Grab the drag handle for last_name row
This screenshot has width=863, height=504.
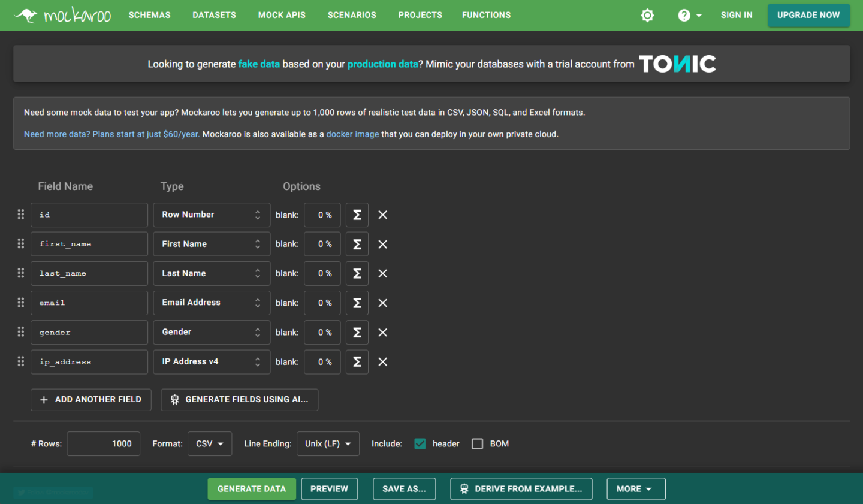tap(21, 273)
